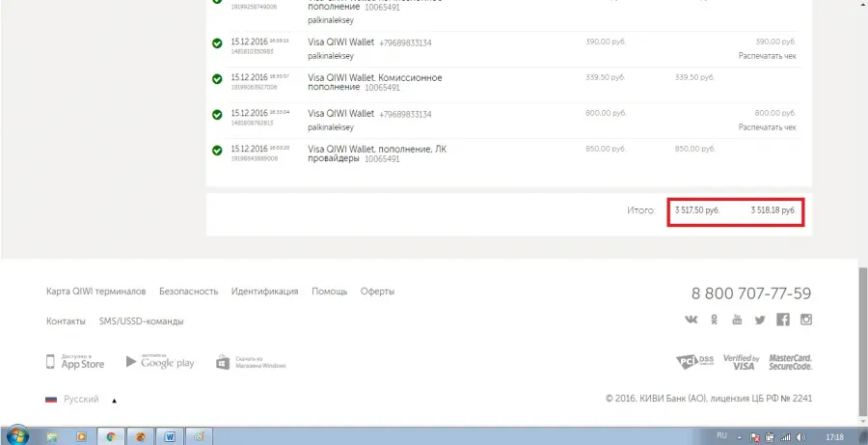
Task: Click the Google Play download badge
Action: pyautogui.click(x=160, y=362)
